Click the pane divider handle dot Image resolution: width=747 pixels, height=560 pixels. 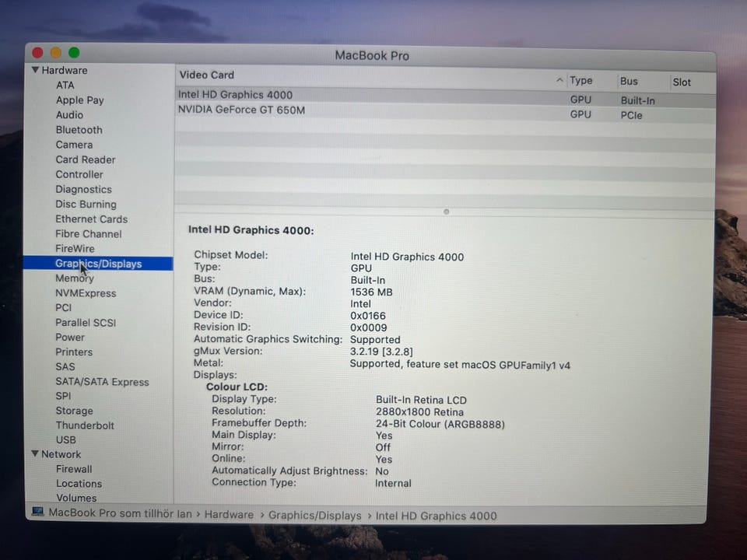446,212
